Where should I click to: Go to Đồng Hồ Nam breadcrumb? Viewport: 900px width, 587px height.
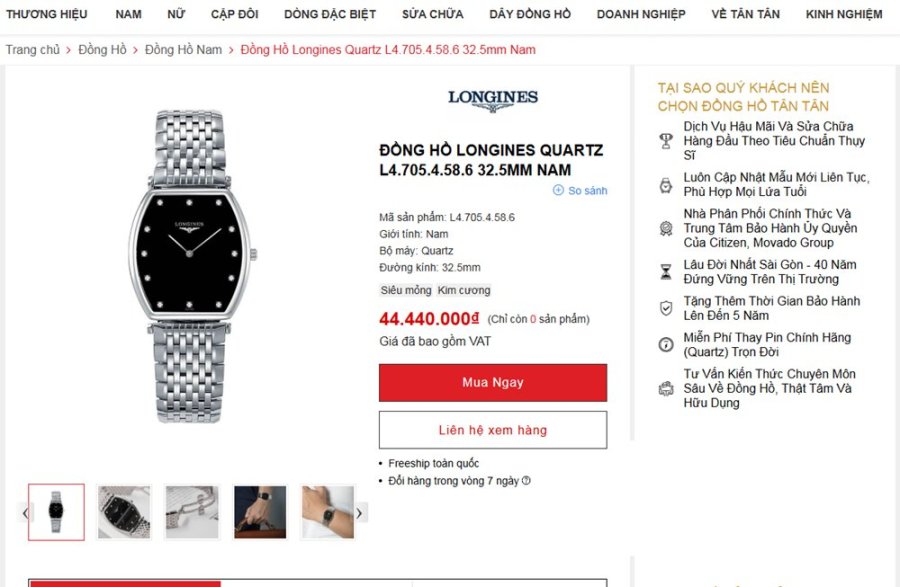click(x=183, y=49)
